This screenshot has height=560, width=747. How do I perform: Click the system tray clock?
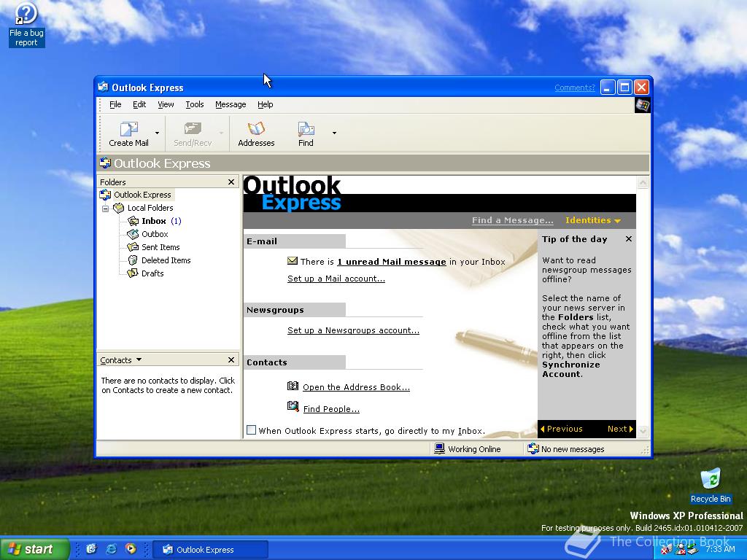(720, 549)
